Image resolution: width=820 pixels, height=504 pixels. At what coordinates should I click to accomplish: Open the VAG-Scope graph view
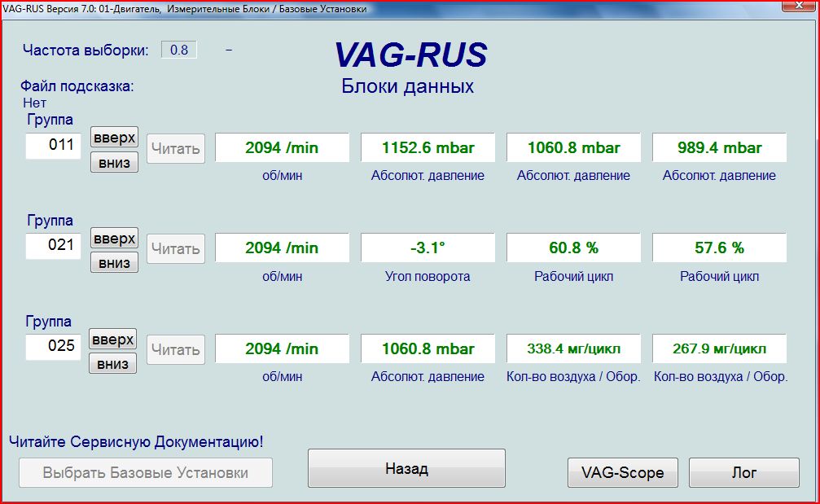(x=622, y=472)
